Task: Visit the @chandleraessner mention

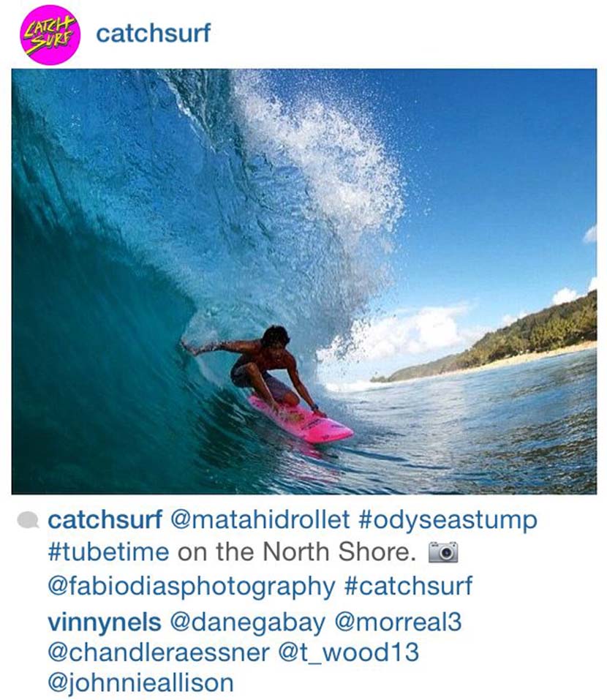Action: pyautogui.click(x=159, y=652)
